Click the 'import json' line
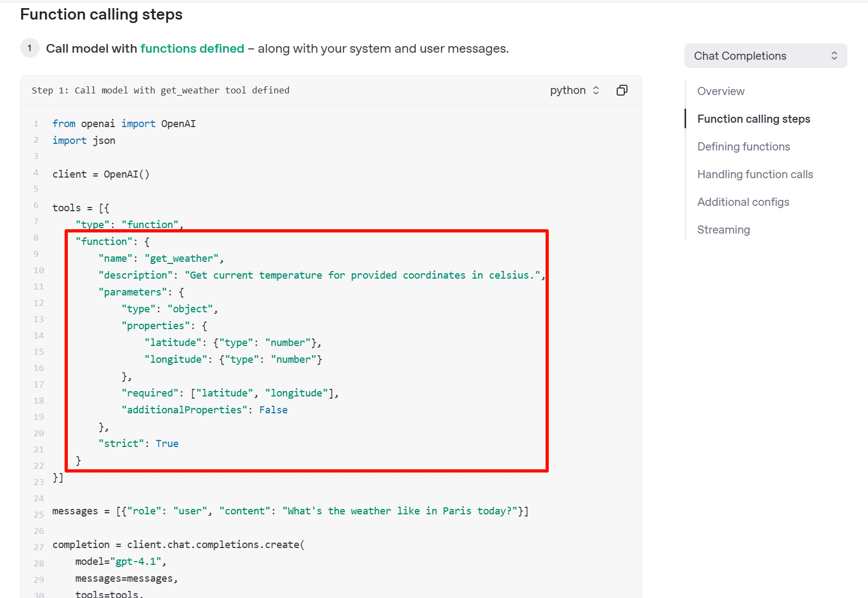The height and width of the screenshot is (598, 868). (84, 141)
